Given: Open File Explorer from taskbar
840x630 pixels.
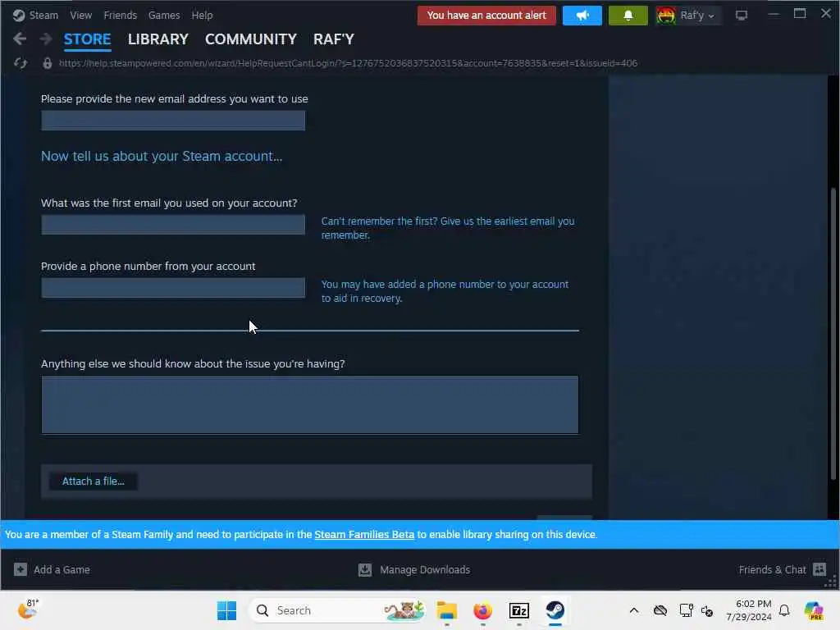Looking at the screenshot, I should [446, 610].
